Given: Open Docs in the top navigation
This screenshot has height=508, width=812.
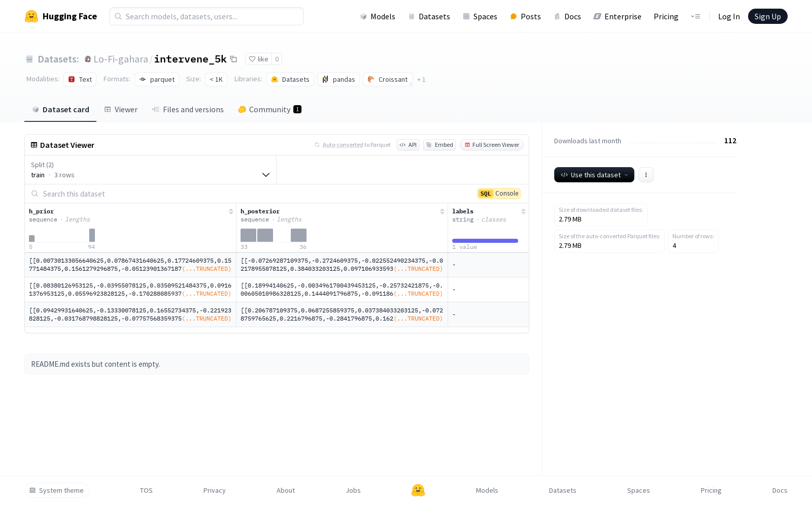Looking at the screenshot, I should tap(567, 16).
